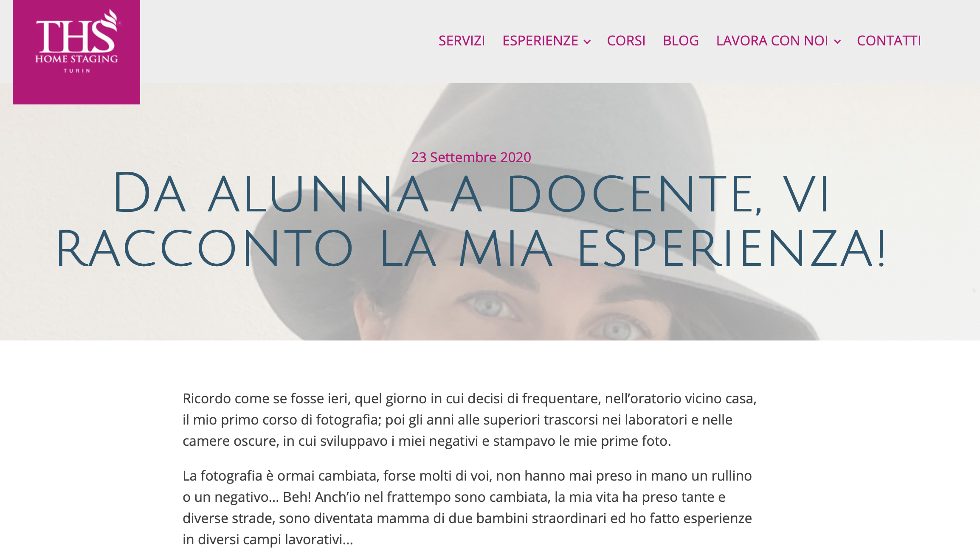Click the 23 Settembre 2020 date

[471, 157]
